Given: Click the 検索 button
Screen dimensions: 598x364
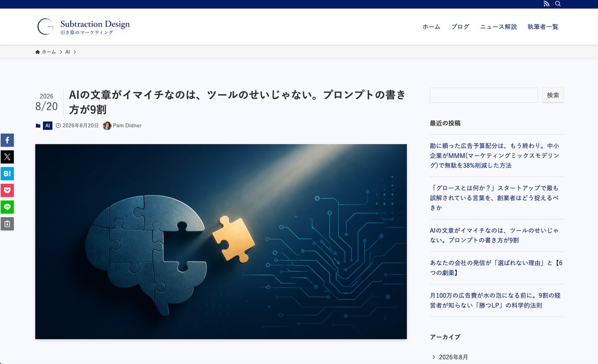Looking at the screenshot, I should pyautogui.click(x=553, y=95).
